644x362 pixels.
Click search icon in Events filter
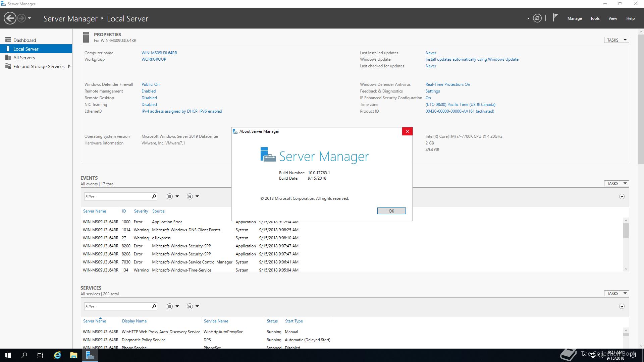pos(154,196)
